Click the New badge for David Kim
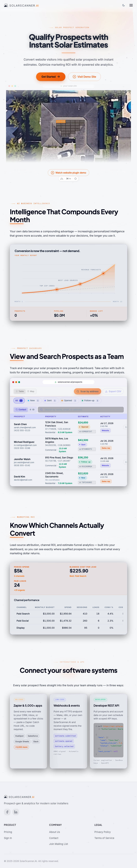The height and width of the screenshot is (868, 137). [82, 477]
